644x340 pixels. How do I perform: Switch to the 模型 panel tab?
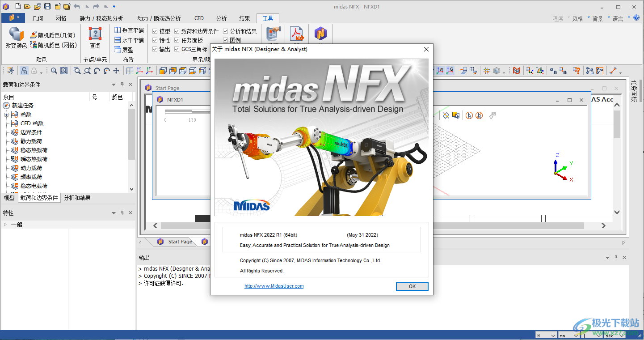click(x=9, y=198)
